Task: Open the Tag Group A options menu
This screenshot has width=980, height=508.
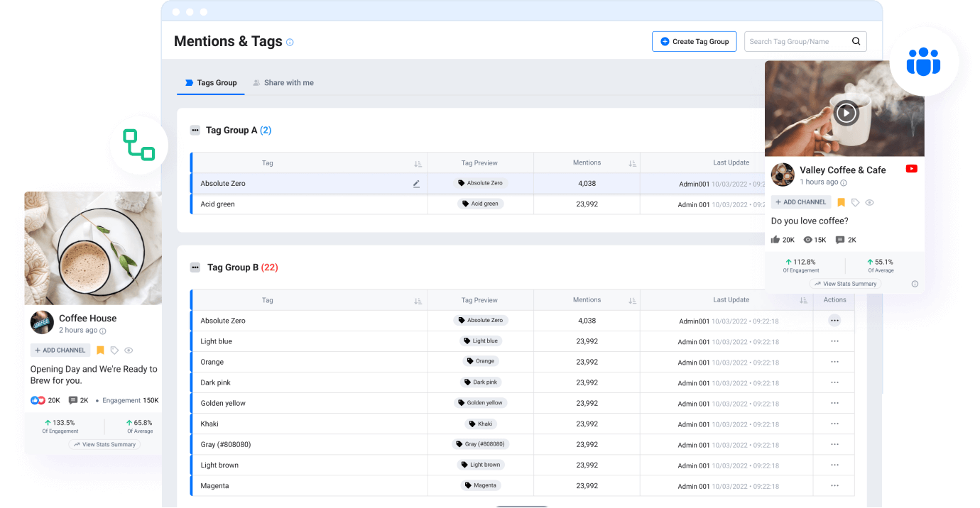Action: pyautogui.click(x=195, y=130)
